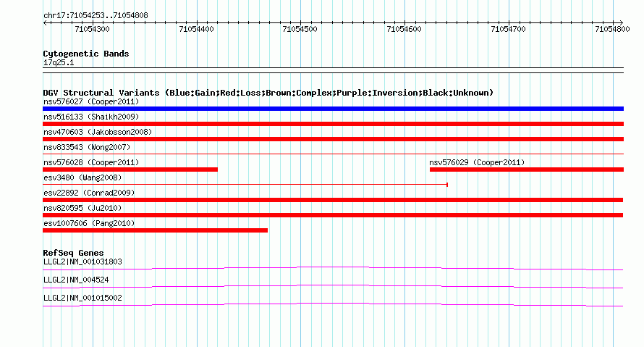Click the 17q25.1 cytogenetic band bar
The image size is (644, 347).
(x=333, y=70)
